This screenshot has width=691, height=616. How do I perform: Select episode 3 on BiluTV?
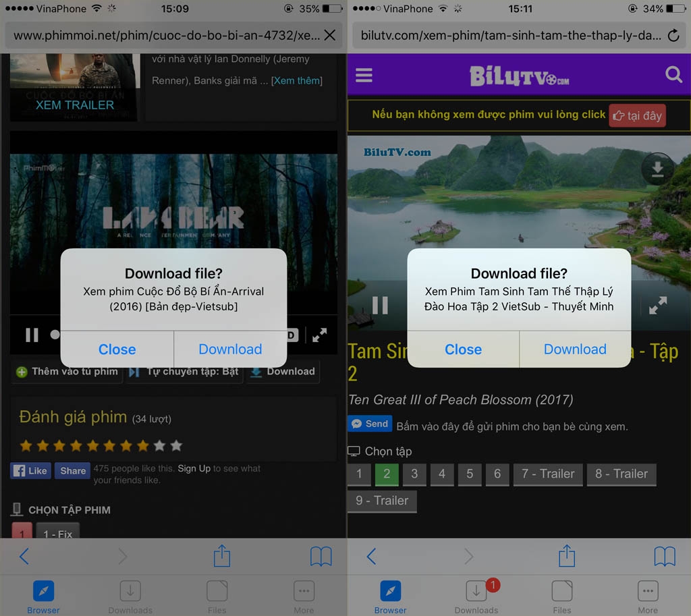tap(414, 474)
